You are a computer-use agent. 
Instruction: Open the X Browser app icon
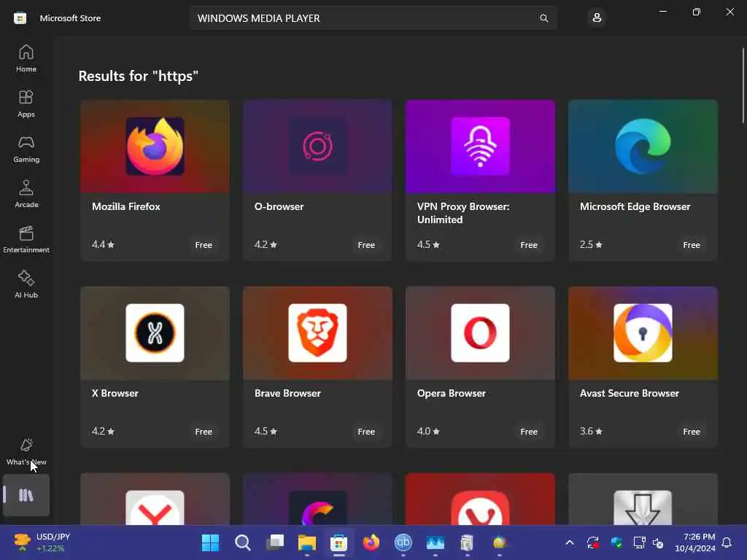pyautogui.click(x=155, y=332)
